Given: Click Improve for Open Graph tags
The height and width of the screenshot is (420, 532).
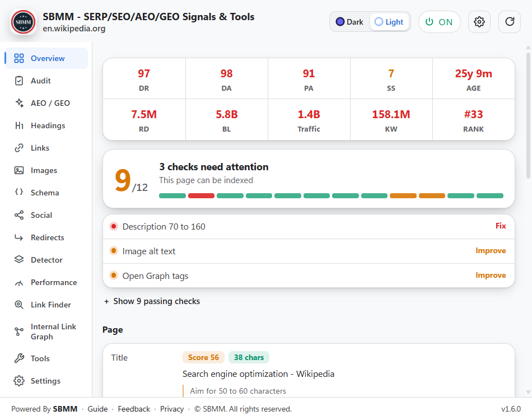Looking at the screenshot, I should [491, 275].
